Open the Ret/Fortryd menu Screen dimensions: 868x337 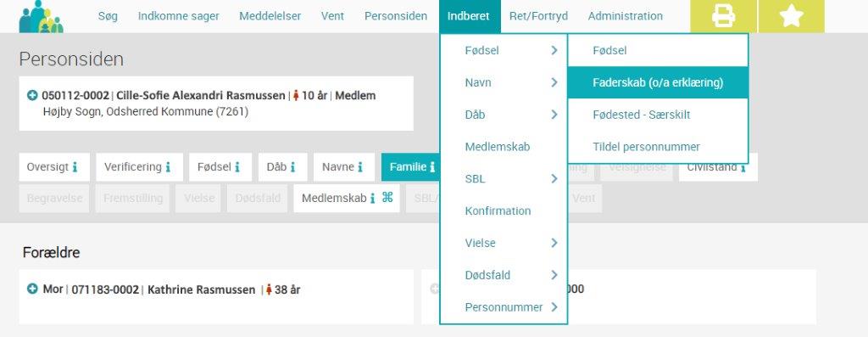point(538,16)
